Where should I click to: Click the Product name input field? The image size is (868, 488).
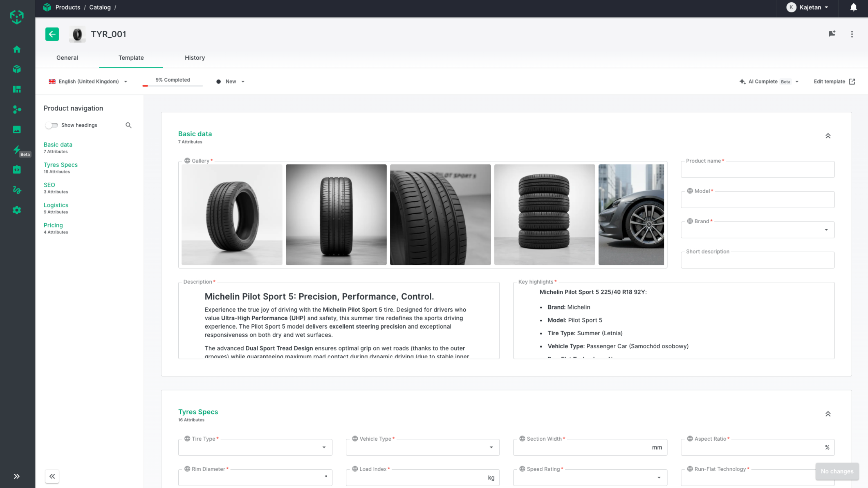[757, 170]
